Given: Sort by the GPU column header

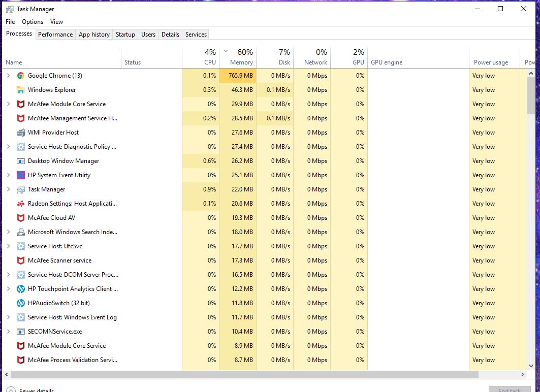Looking at the screenshot, I should coord(349,57).
